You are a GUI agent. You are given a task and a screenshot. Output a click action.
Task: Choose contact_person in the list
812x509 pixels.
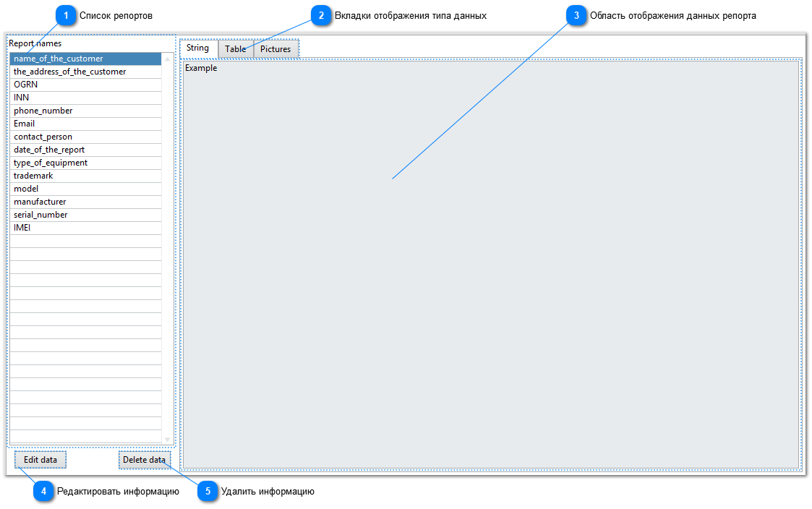point(43,137)
